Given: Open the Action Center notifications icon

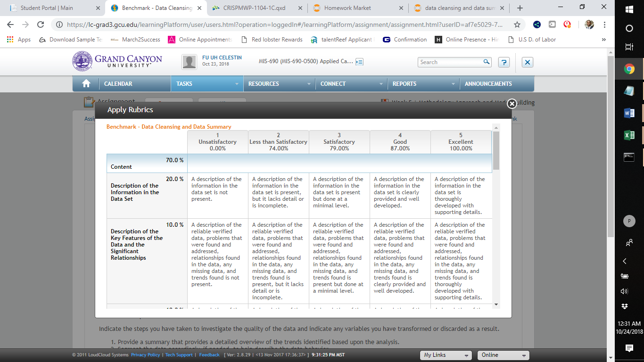Looking at the screenshot, I should (x=629, y=348).
